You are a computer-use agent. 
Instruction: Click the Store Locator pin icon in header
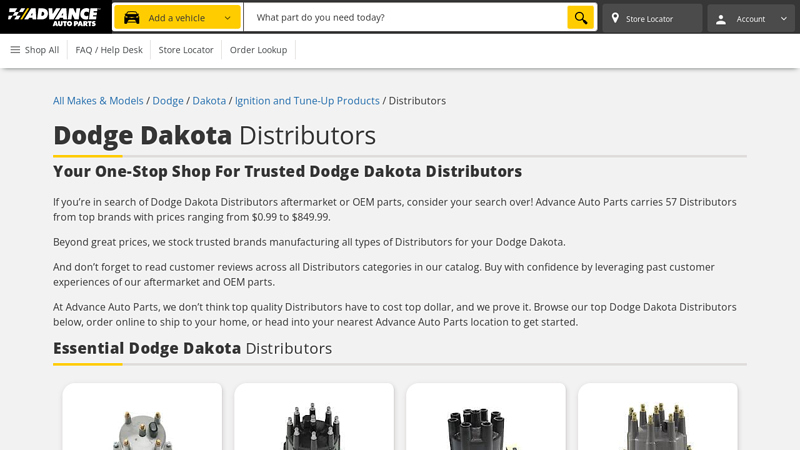(615, 18)
